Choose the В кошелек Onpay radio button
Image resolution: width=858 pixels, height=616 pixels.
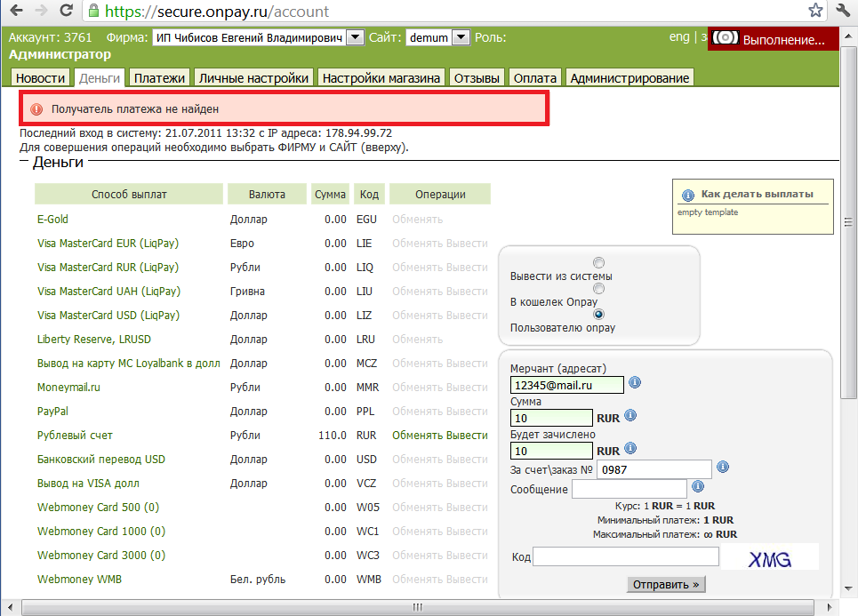click(x=598, y=289)
